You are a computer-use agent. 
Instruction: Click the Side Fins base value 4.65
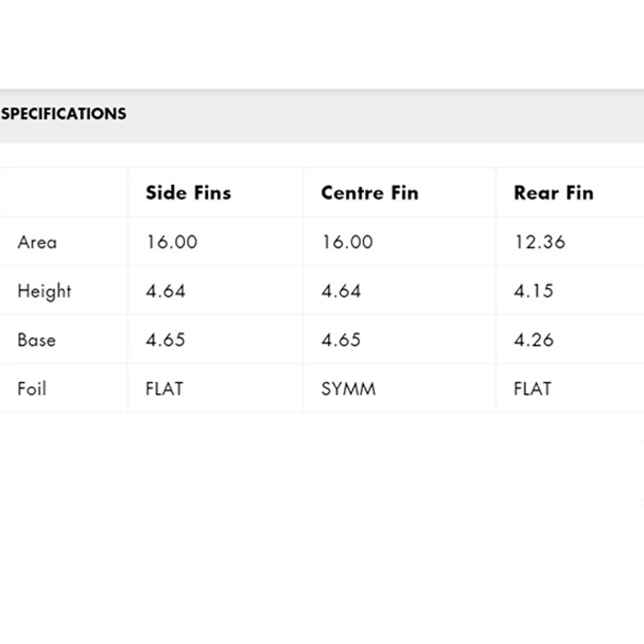pos(166,340)
